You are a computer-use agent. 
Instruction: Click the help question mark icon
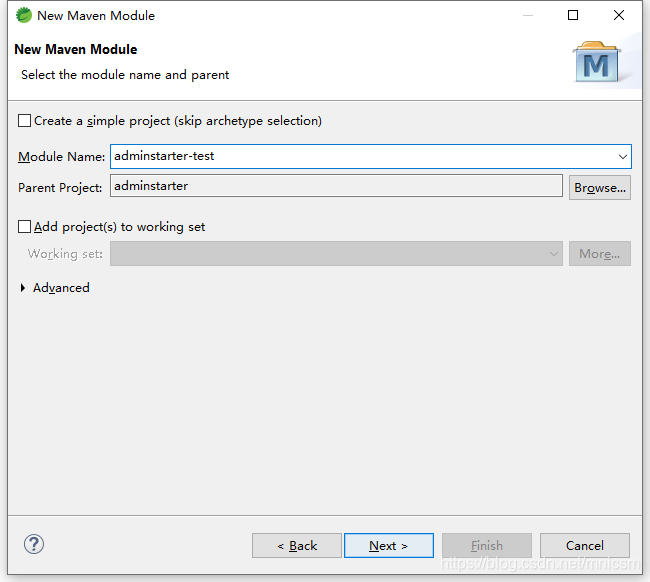pos(34,544)
